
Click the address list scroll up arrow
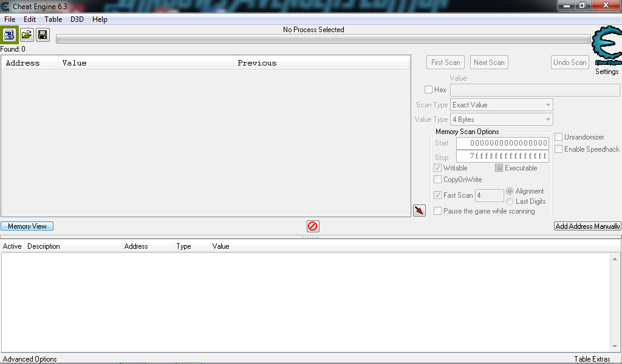615,259
